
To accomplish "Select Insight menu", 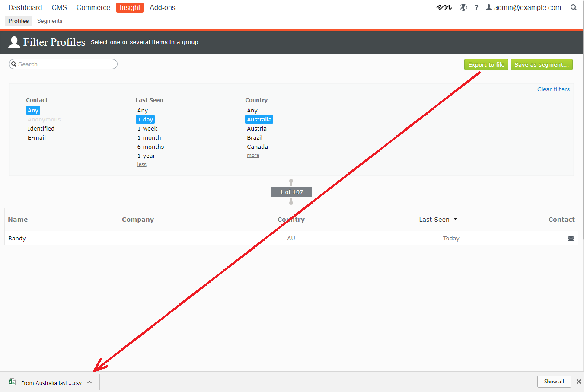I will click(130, 7).
